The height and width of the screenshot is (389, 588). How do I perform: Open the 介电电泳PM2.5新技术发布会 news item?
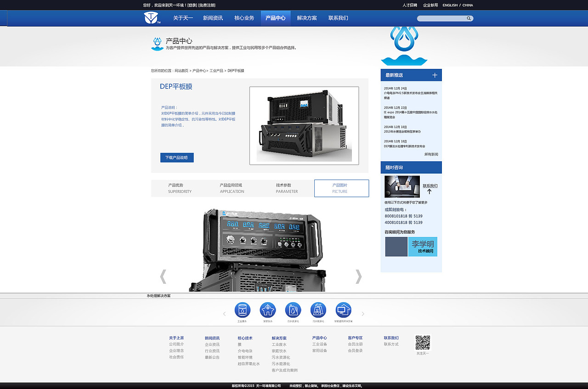pos(411,95)
